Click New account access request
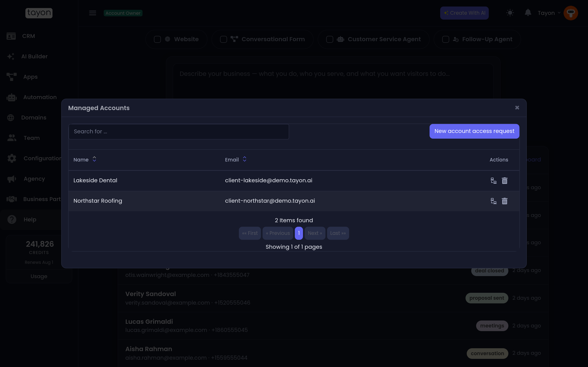 coord(474,131)
